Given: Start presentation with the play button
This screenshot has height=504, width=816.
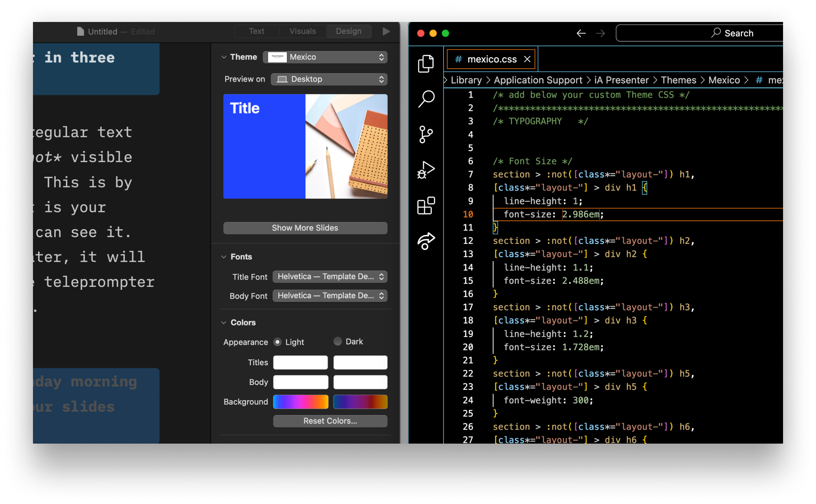Looking at the screenshot, I should tap(386, 31).
